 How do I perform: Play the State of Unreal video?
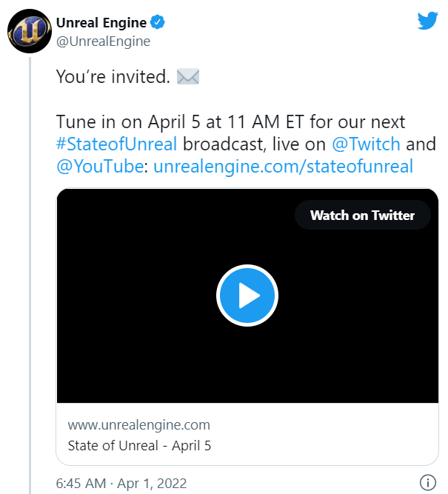[247, 296]
